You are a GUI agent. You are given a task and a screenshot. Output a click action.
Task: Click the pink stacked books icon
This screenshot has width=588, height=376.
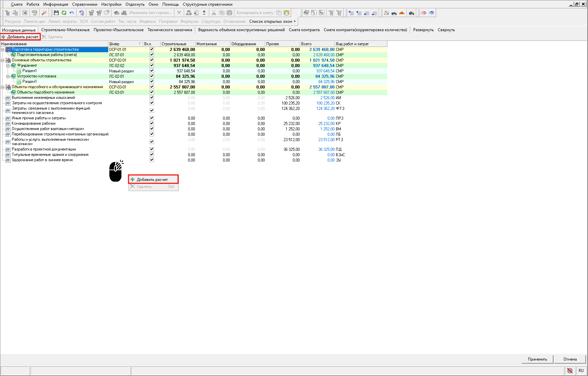click(424, 13)
